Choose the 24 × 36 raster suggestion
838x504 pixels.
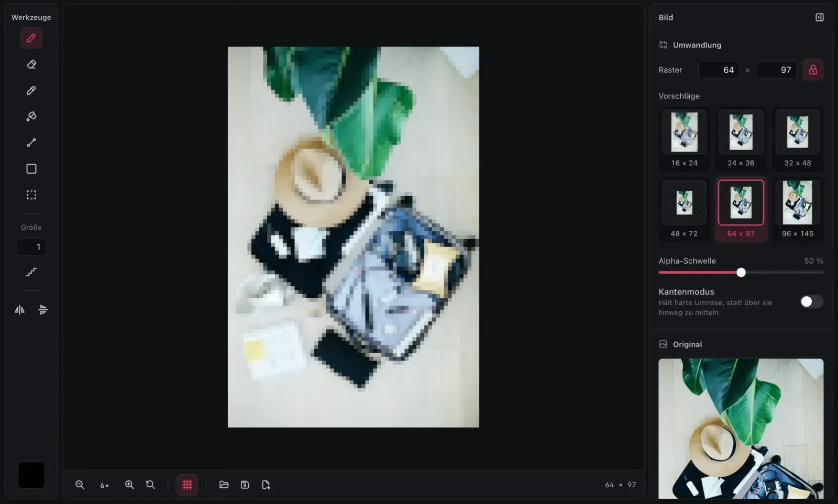click(x=741, y=139)
